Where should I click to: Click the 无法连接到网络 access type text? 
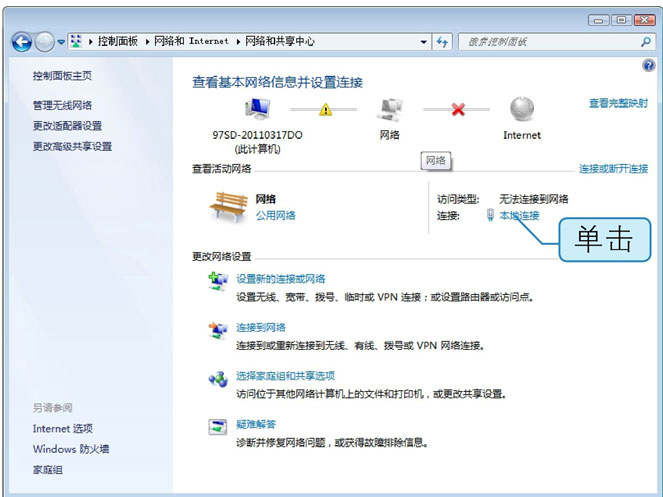coord(534,199)
